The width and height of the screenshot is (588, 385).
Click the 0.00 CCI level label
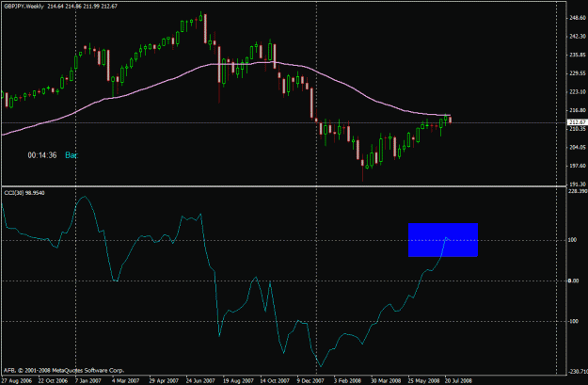[x=573, y=281]
